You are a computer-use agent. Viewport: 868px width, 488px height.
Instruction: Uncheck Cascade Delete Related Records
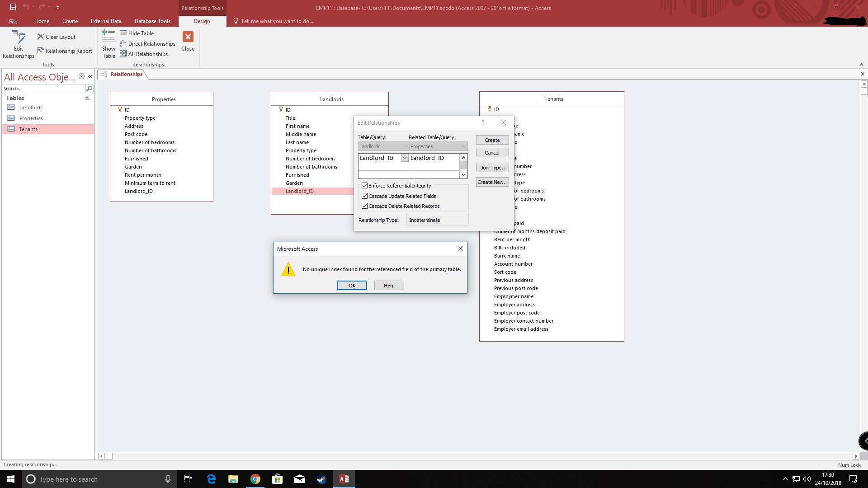pos(364,206)
